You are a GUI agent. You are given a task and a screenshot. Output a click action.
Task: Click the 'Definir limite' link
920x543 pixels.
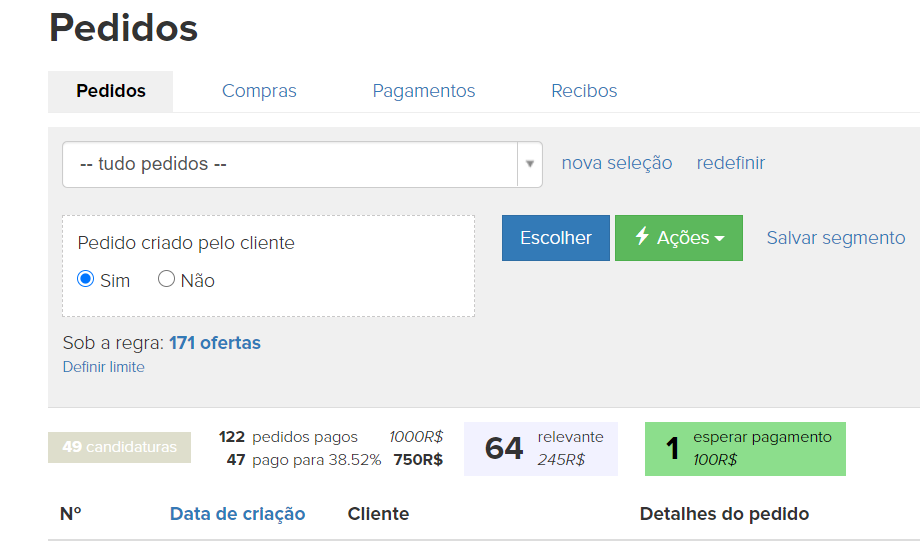tap(104, 367)
